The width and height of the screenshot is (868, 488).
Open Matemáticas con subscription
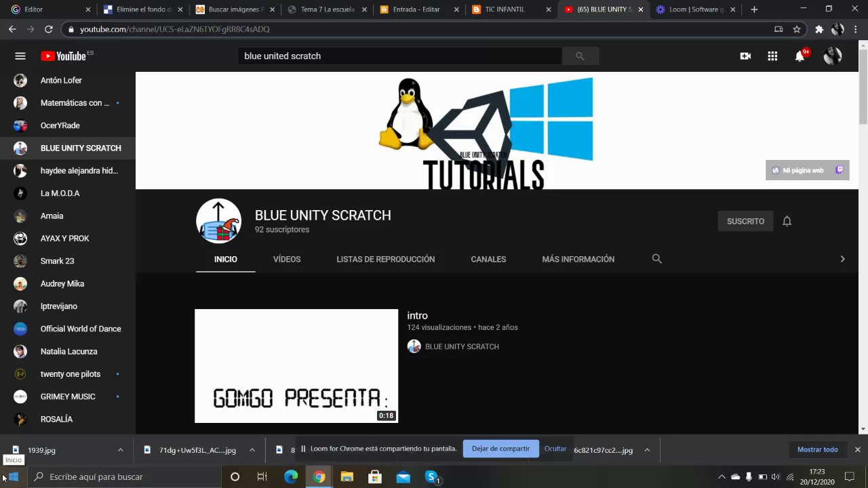click(x=68, y=103)
